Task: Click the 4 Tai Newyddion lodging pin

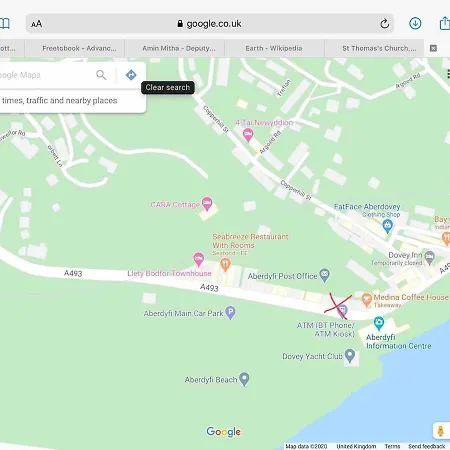Action: pyautogui.click(x=248, y=135)
